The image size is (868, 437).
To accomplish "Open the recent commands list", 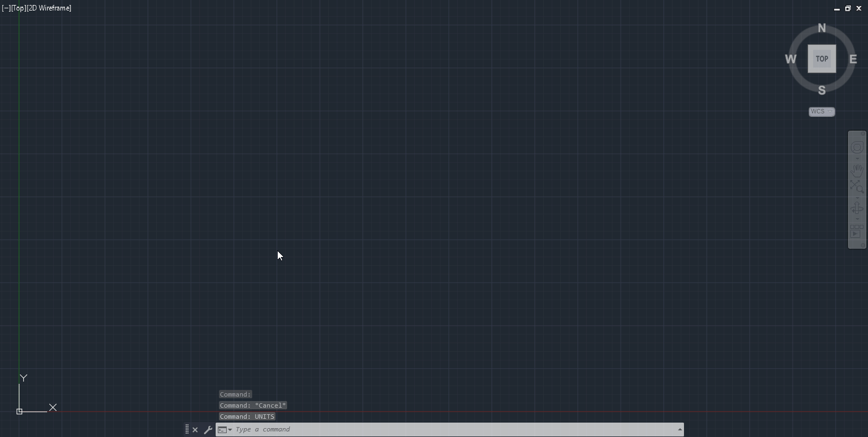I will pos(225,429).
